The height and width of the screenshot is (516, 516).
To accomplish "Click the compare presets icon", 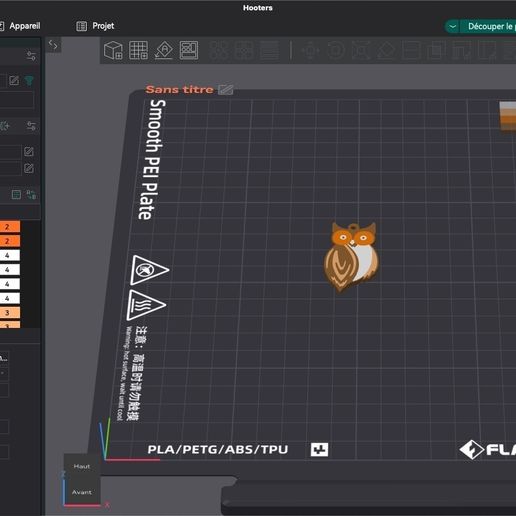I will click(x=31, y=194).
